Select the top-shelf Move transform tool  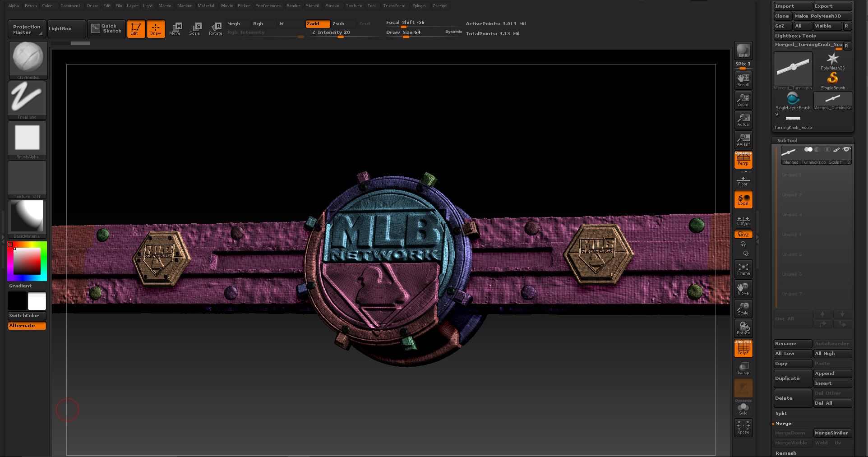[175, 29]
